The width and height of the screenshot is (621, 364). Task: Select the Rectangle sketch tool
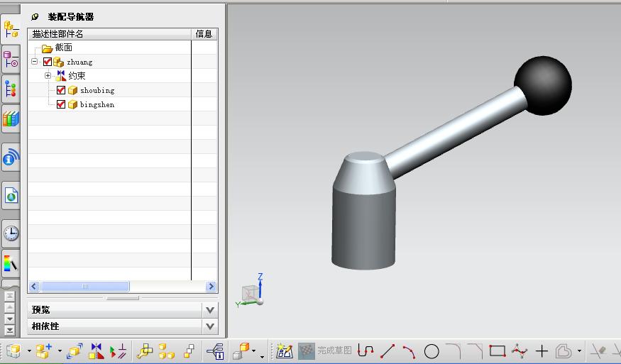coord(497,351)
